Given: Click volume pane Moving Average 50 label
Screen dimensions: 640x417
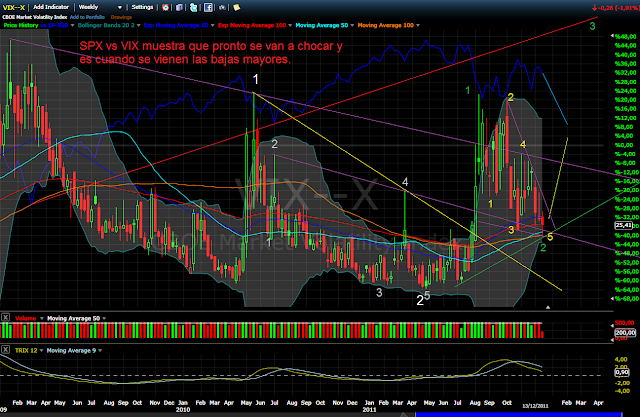Looking at the screenshot, I should click(x=73, y=318).
